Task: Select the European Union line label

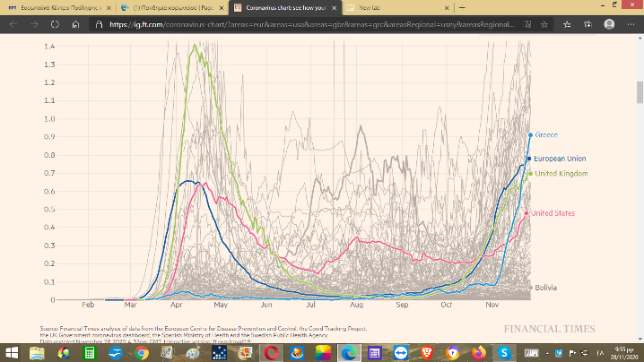Action: point(561,159)
